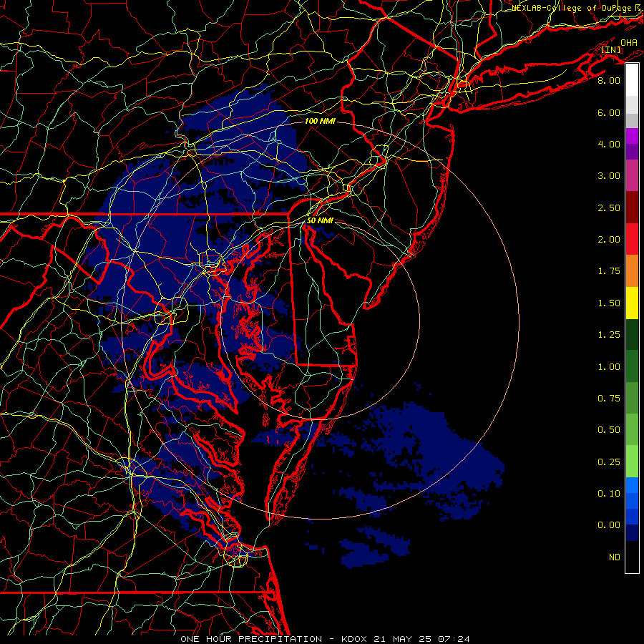Click the ND no-data legend label

[x=615, y=557]
